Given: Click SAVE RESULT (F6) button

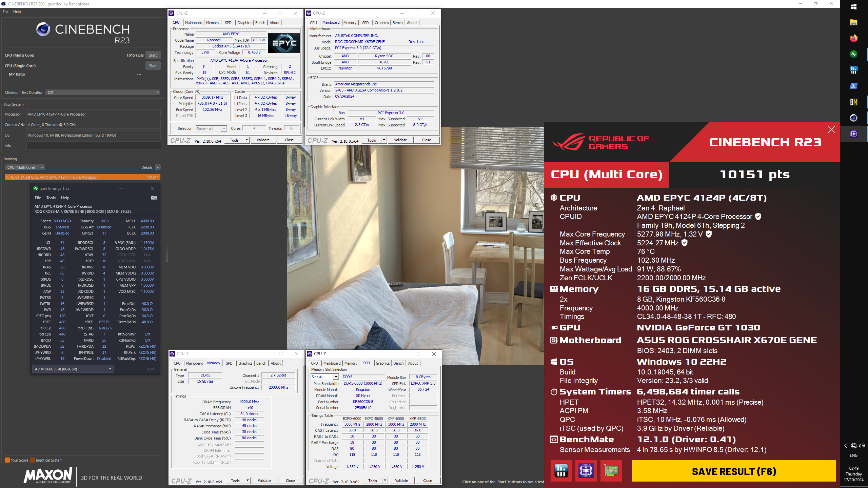Looking at the screenshot, I should point(734,471).
